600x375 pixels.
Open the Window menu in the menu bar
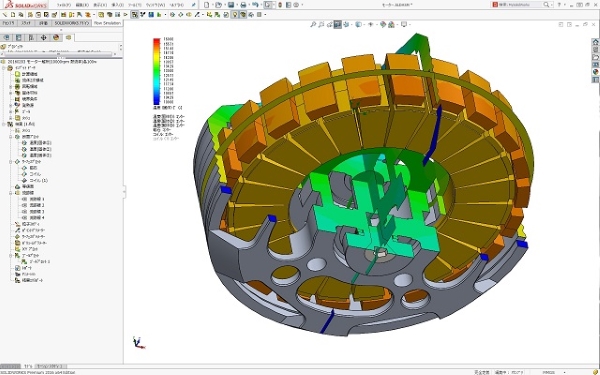[x=155, y=5]
